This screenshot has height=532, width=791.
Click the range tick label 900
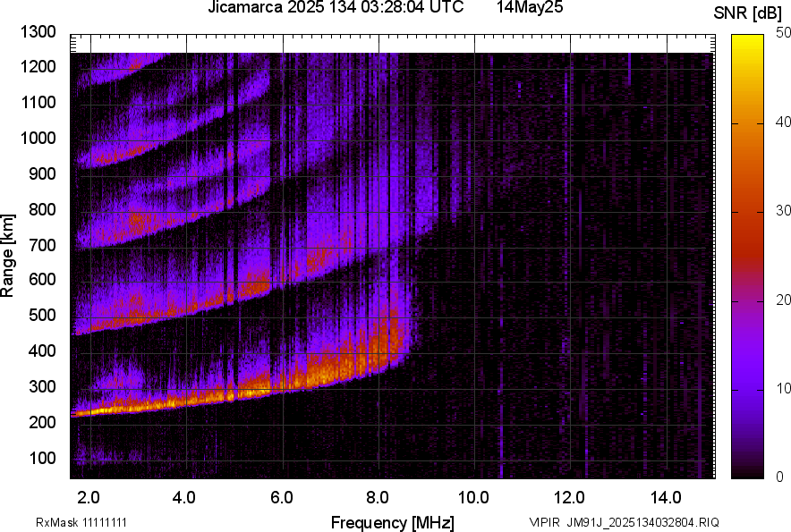point(42,174)
